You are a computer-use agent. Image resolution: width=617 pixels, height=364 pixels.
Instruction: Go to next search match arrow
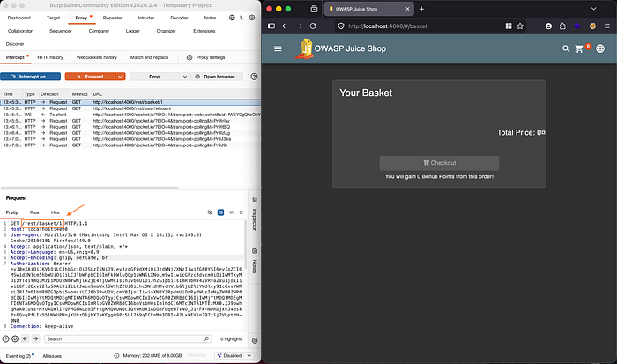(35, 338)
